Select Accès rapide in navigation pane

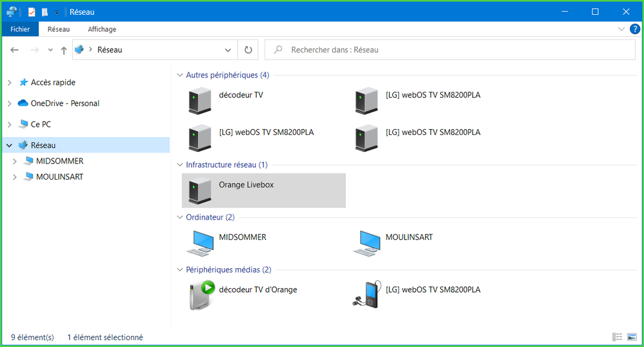[53, 83]
